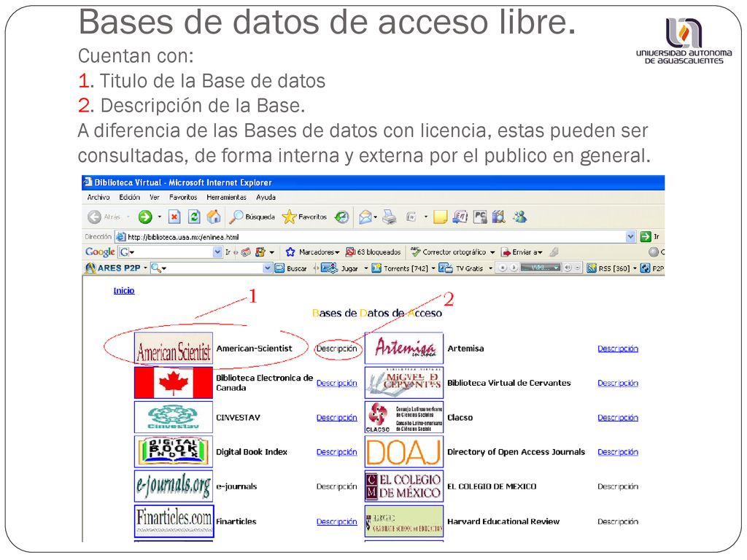The width and height of the screenshot is (747, 560).
Task: Open the Herramientas menu
Action: (x=226, y=197)
